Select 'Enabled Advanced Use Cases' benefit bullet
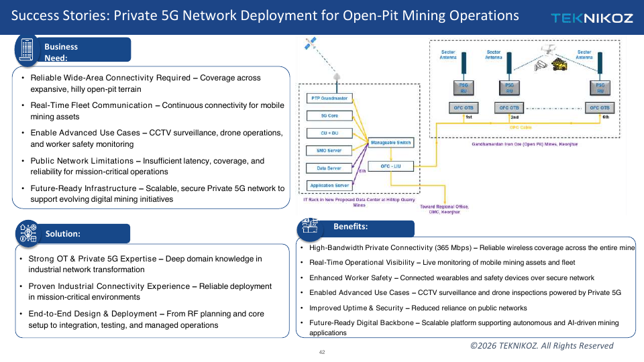Screen dimensions: 644x362 point(461,293)
